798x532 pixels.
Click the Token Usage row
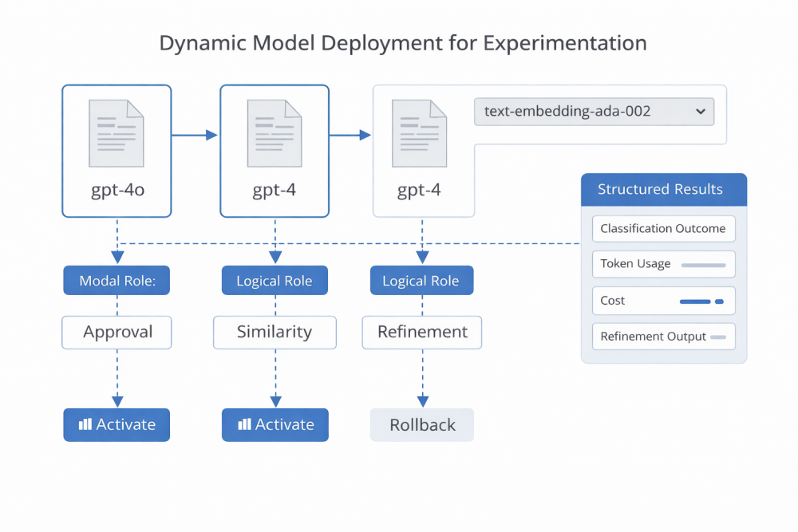pos(664,264)
